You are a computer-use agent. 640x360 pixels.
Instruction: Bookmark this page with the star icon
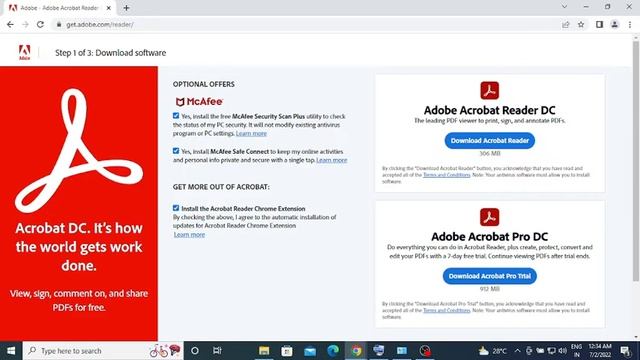(x=581, y=24)
